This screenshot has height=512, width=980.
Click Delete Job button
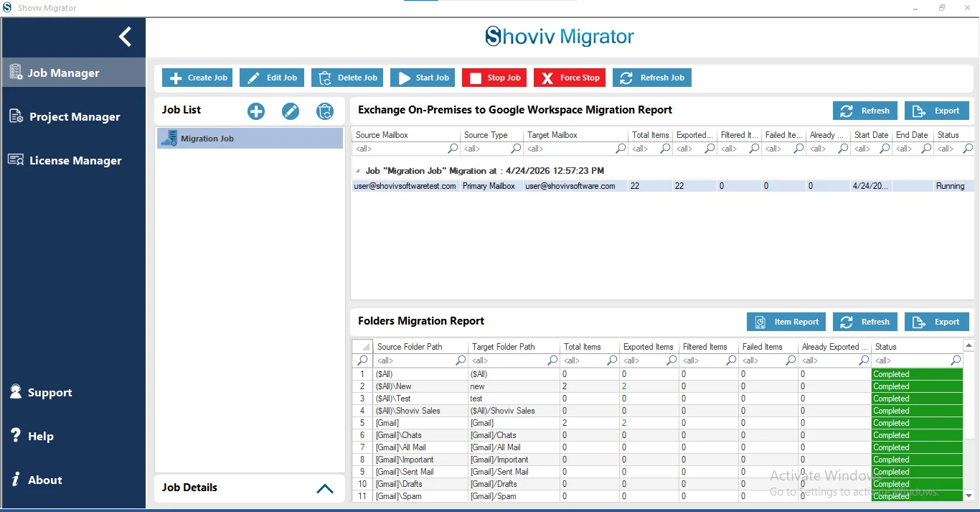coord(347,78)
